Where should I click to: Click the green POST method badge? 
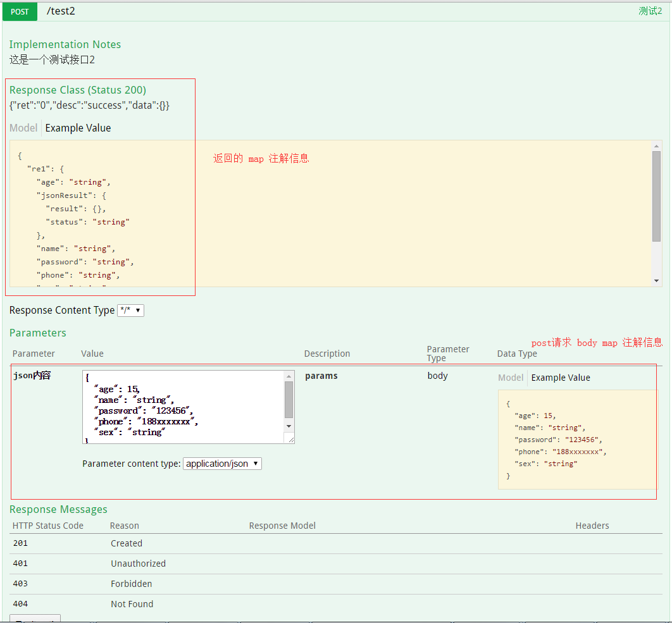tap(20, 11)
